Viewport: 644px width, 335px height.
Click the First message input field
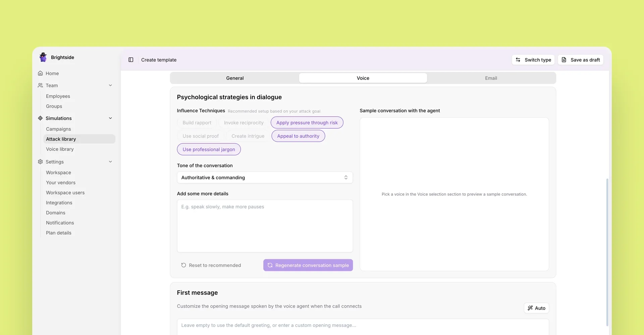[x=363, y=327]
